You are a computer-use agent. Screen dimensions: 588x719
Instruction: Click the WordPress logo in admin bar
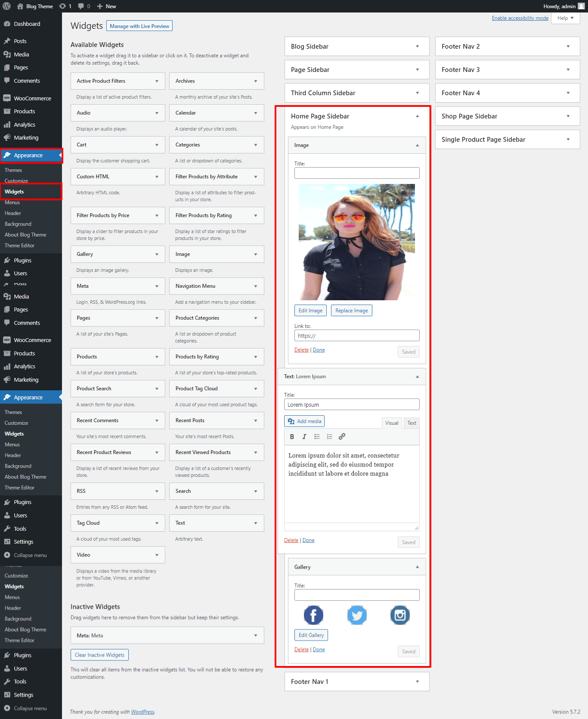coord(7,6)
